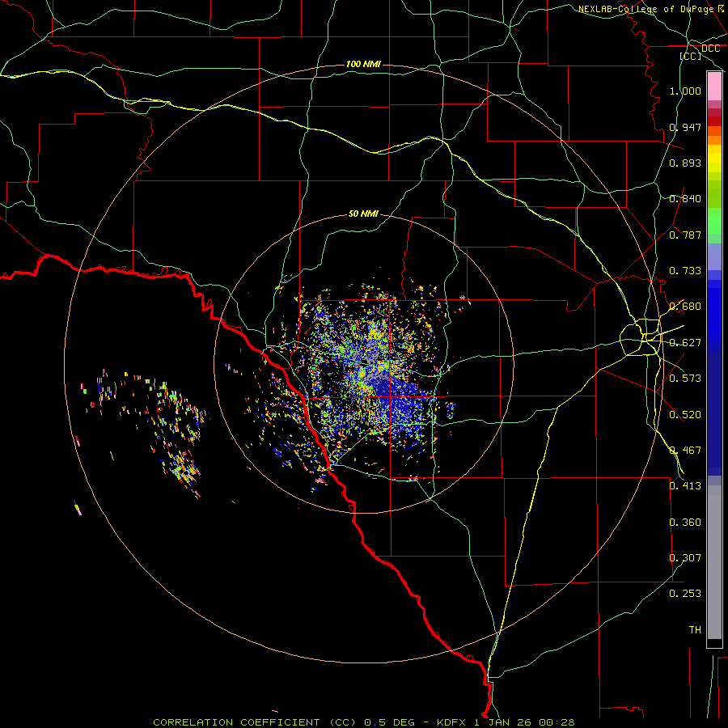Pick the large gray segment of color bar

[x=714, y=562]
